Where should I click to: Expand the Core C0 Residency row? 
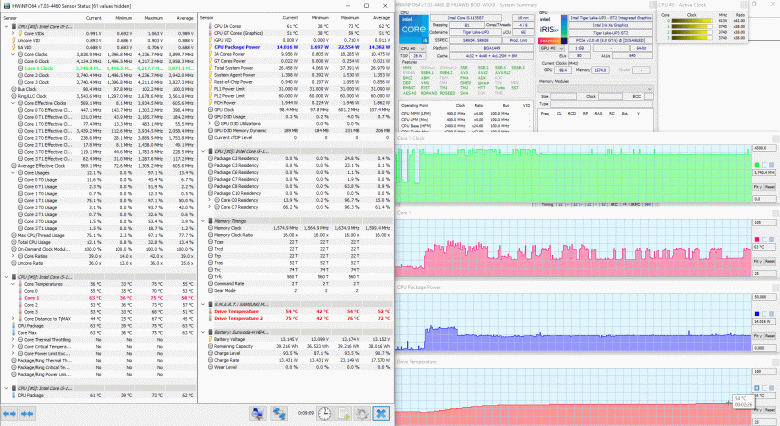coord(210,200)
